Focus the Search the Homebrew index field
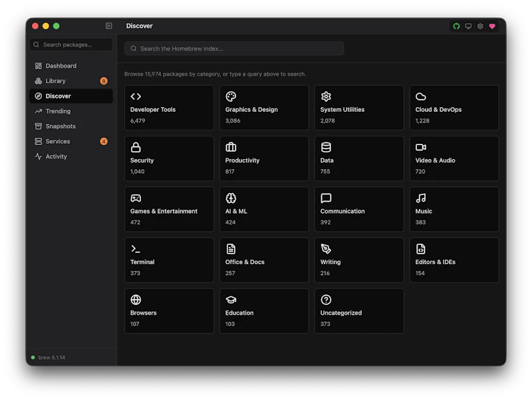The image size is (532, 400). coord(234,49)
